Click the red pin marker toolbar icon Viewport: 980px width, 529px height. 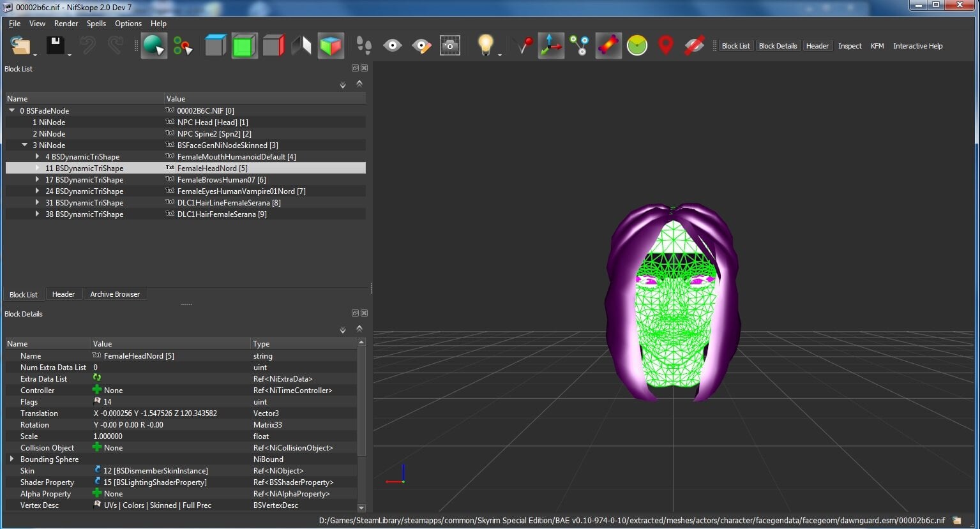[x=523, y=46]
